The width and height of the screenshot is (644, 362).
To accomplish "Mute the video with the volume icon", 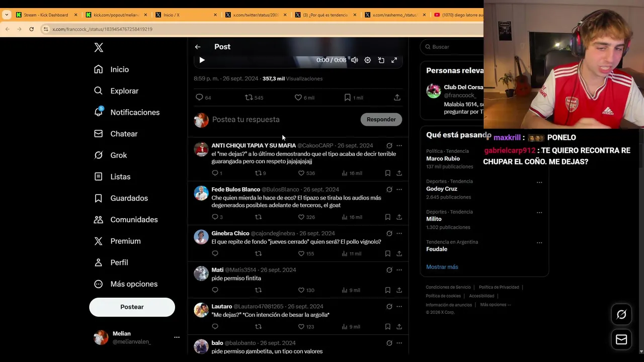I will (x=354, y=60).
